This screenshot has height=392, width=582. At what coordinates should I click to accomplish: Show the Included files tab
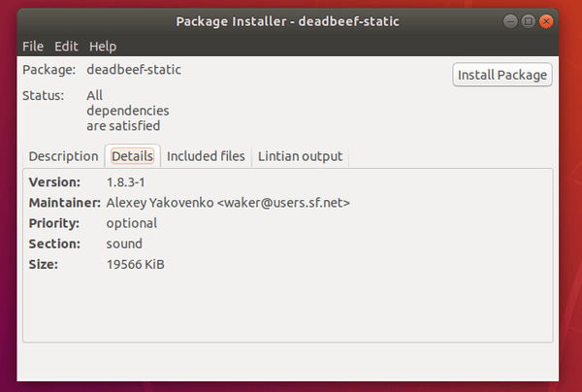(206, 156)
